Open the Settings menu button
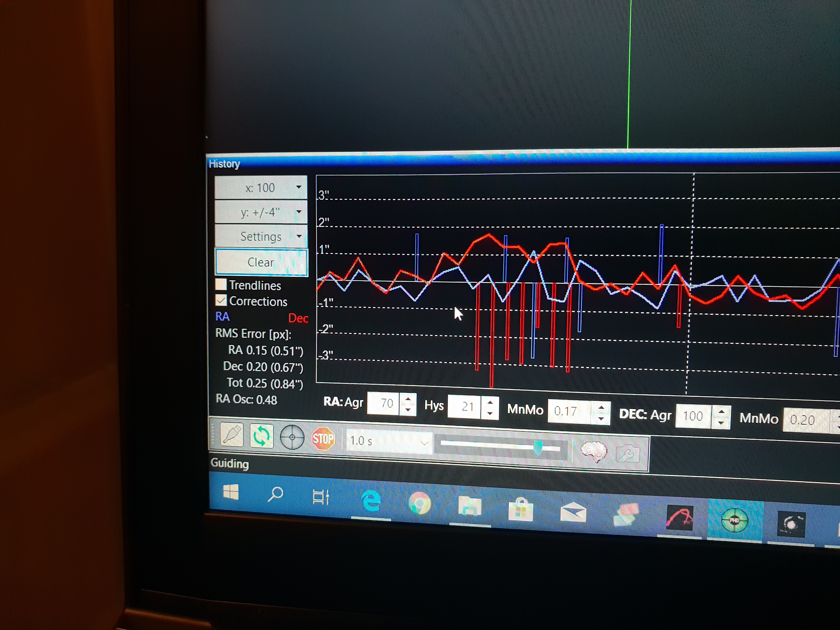 [261, 236]
